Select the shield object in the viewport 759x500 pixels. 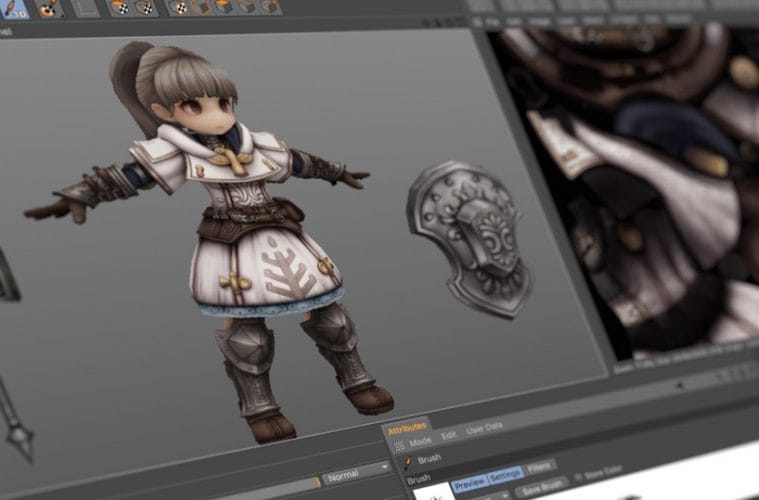point(472,236)
